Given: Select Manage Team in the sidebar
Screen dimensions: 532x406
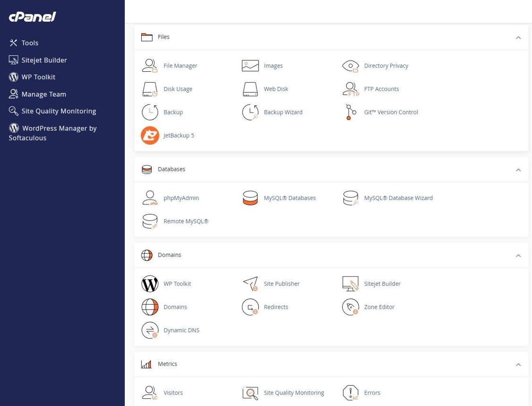Looking at the screenshot, I should pos(37,94).
